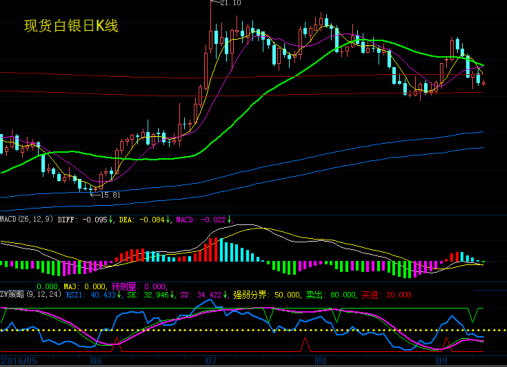
Task: Click the candlestick with the 21.10 peak wick
Action: tap(211, 40)
